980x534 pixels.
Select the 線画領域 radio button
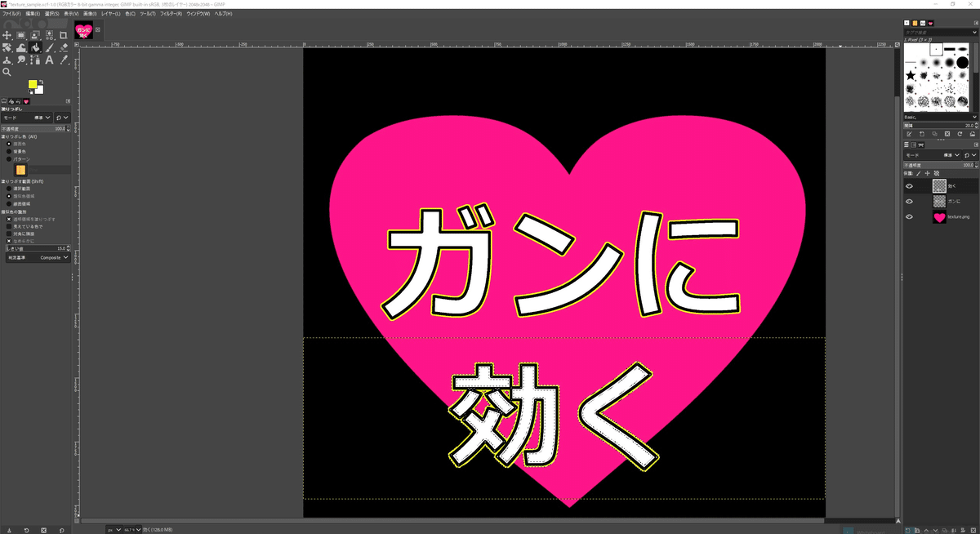[x=9, y=204]
